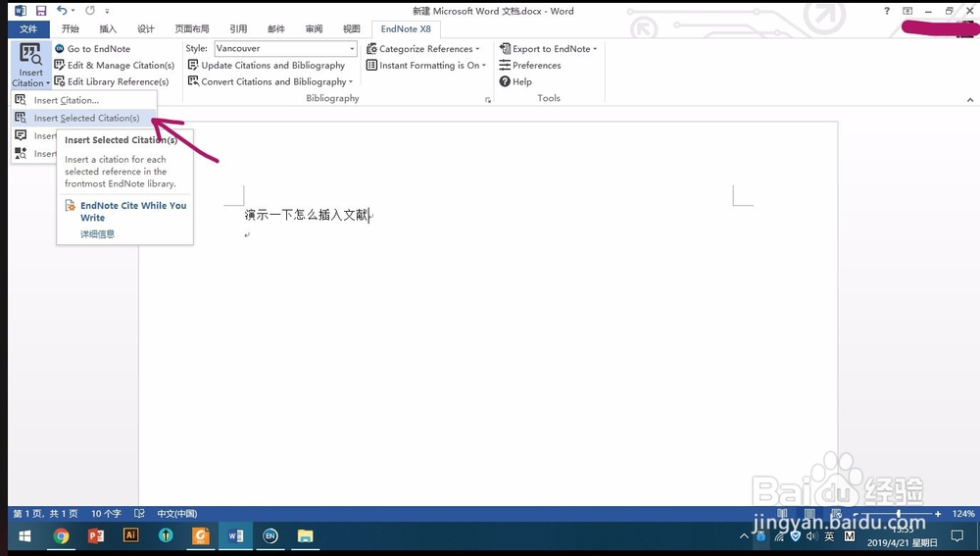Open Export to EndNote dropdown
Screen dimensions: 980x556
click(548, 49)
